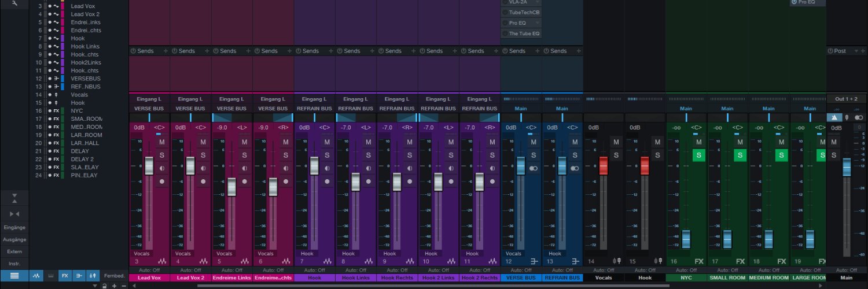Screen dimensions: 868x289
Task: Toggle the Post power button on Main channel
Action: coord(830,51)
